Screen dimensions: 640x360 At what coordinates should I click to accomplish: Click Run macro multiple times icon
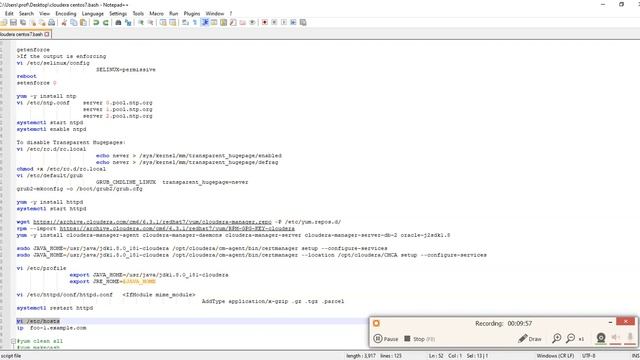[x=293, y=22]
